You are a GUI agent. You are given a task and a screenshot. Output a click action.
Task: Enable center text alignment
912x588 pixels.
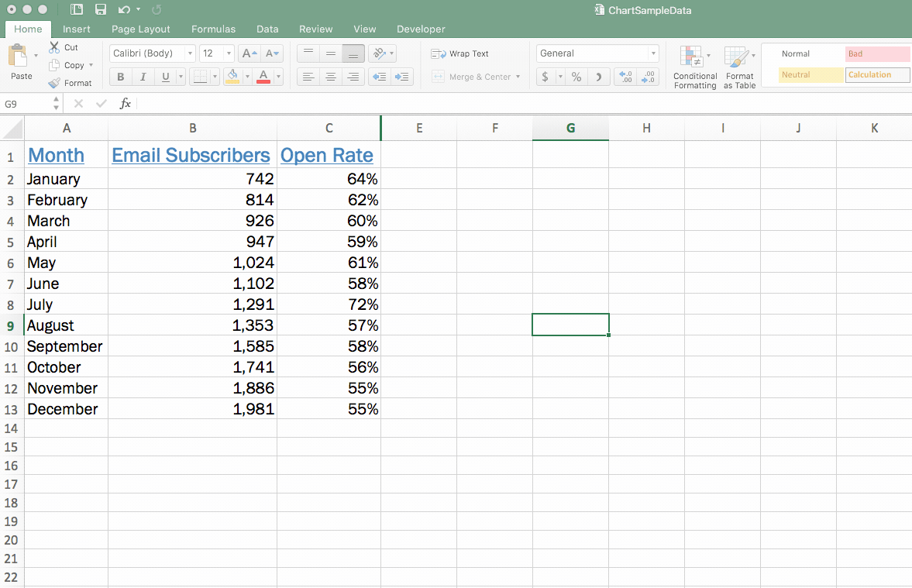point(331,77)
